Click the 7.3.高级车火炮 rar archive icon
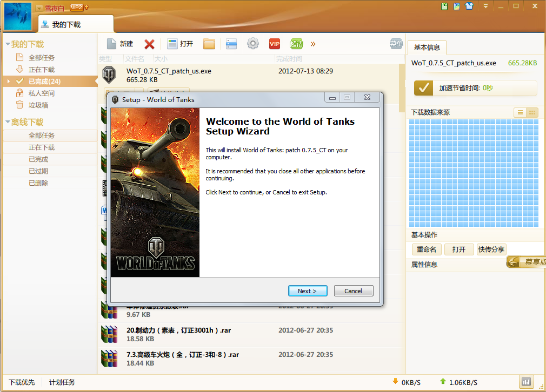Screen dimensions: 546x392 click(109, 359)
